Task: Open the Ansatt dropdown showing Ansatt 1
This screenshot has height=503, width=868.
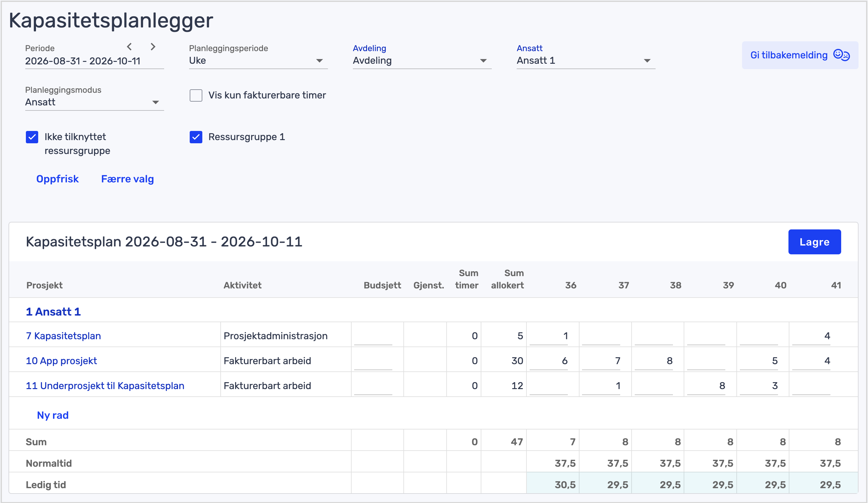Action: point(586,61)
